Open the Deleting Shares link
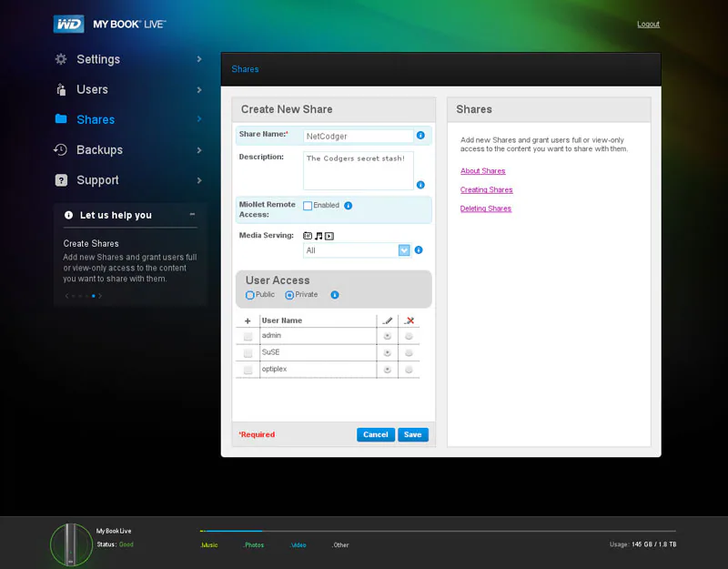728x569 pixels. point(486,208)
